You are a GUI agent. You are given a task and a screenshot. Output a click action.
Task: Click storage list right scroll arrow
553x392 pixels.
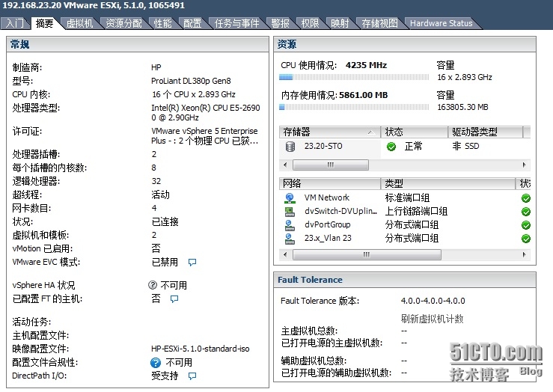point(524,165)
